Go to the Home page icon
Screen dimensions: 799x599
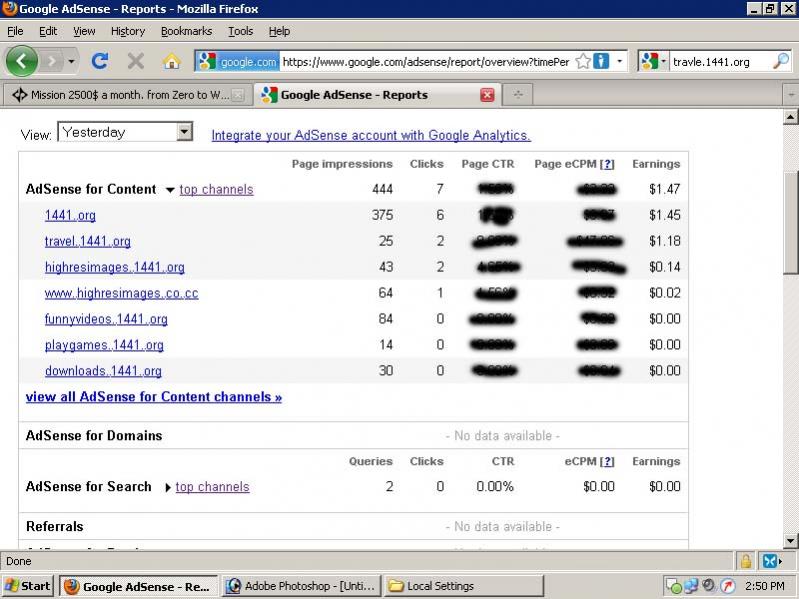coord(172,61)
